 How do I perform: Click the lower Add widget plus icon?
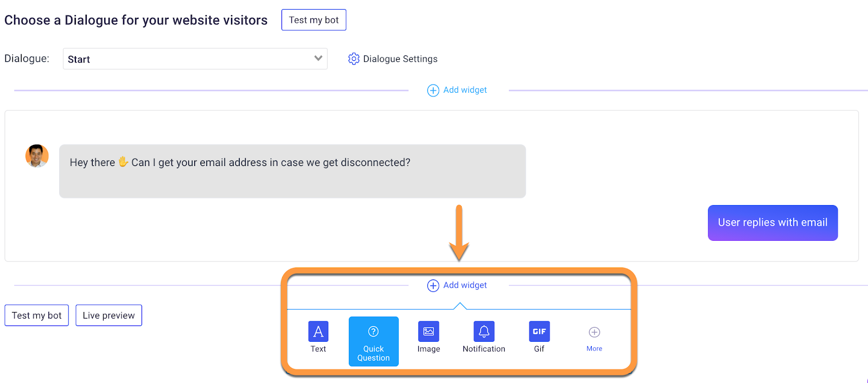point(433,285)
